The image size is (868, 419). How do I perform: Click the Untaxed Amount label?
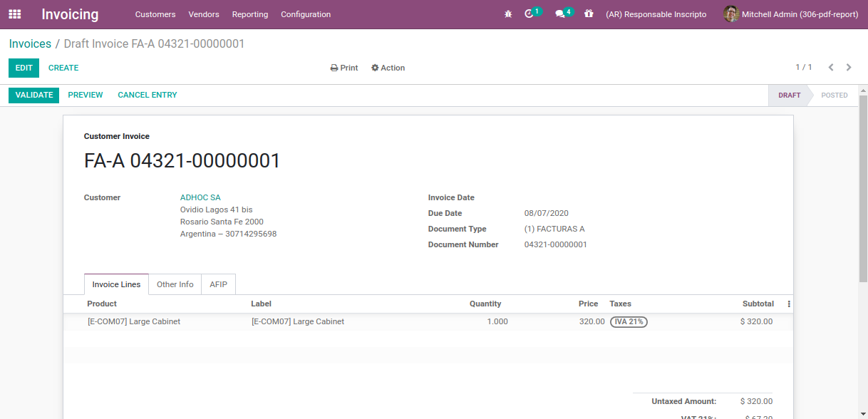coord(684,402)
